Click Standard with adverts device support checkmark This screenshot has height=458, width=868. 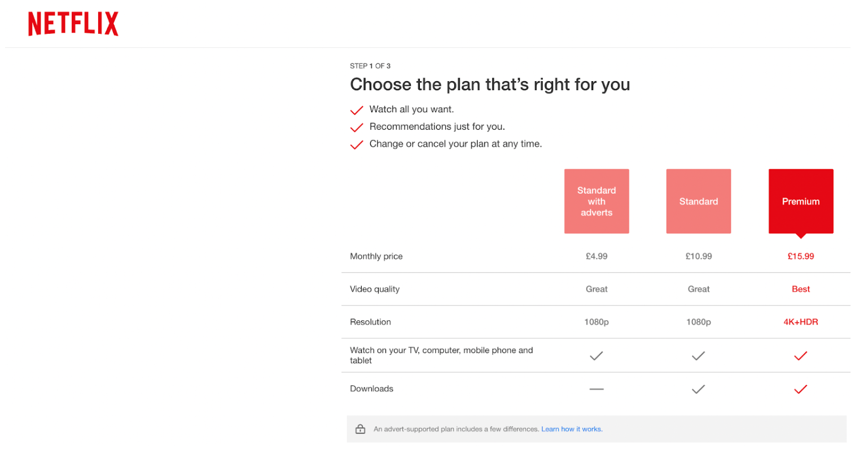tap(597, 356)
